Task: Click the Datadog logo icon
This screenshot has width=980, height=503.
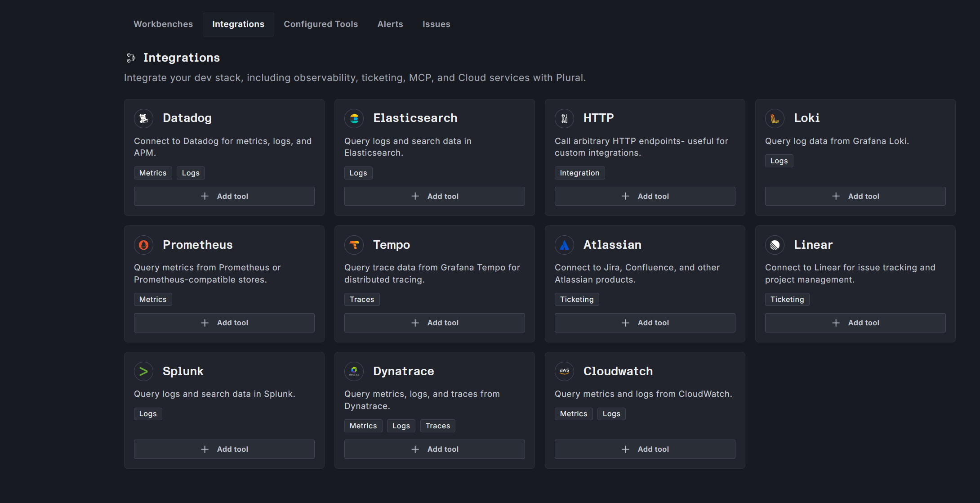Action: (144, 118)
